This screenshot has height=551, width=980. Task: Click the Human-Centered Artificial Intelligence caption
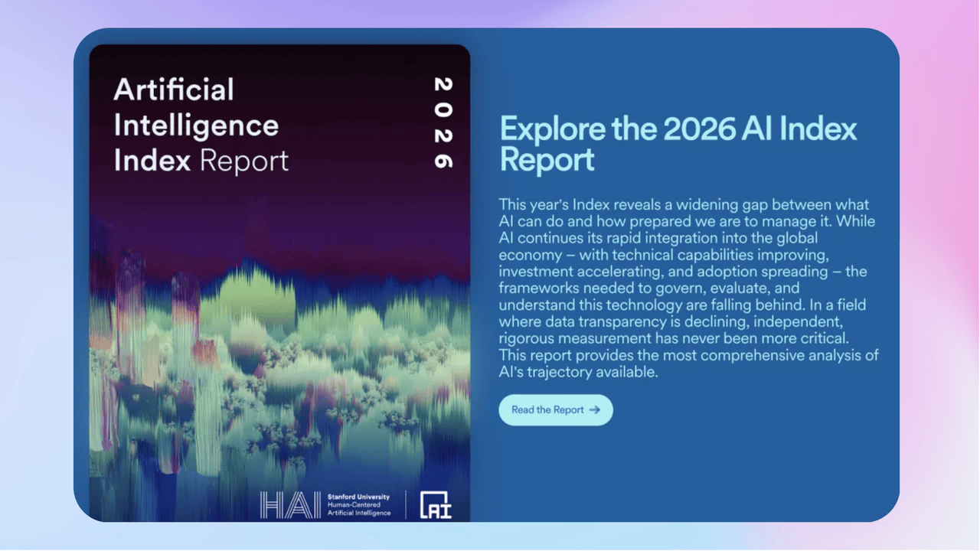point(358,508)
